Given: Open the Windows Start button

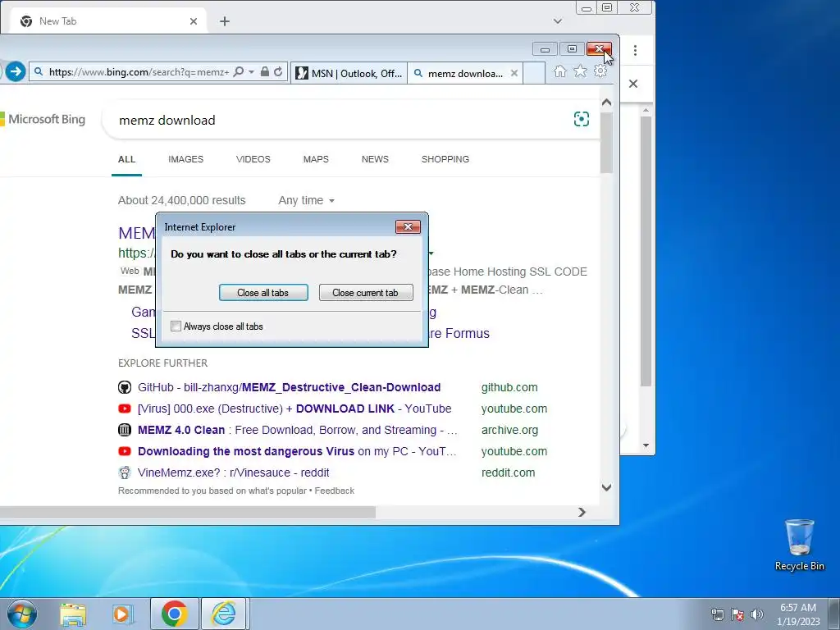Looking at the screenshot, I should (x=22, y=614).
